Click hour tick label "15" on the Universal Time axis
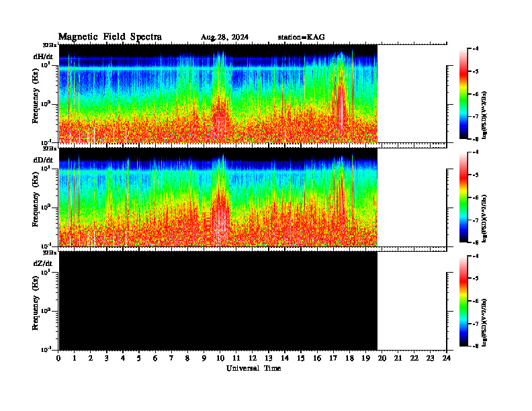The width and height of the screenshot is (532, 411). pyautogui.click(x=301, y=359)
